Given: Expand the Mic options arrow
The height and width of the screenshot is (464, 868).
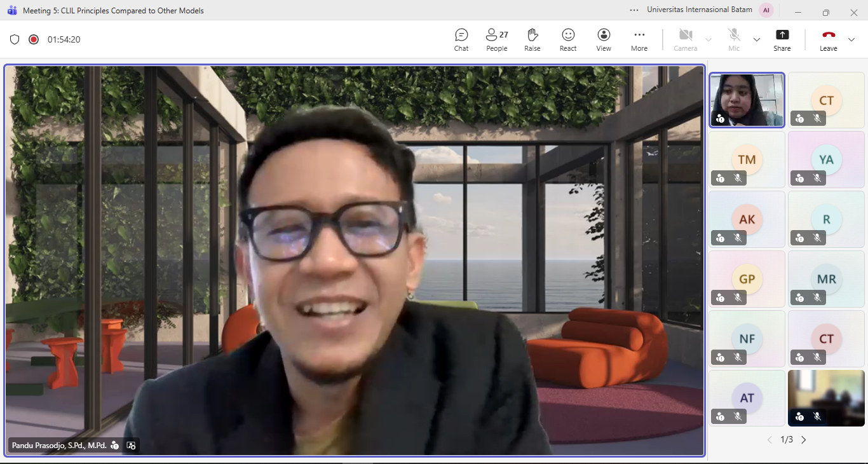Looking at the screenshot, I should pos(757,40).
